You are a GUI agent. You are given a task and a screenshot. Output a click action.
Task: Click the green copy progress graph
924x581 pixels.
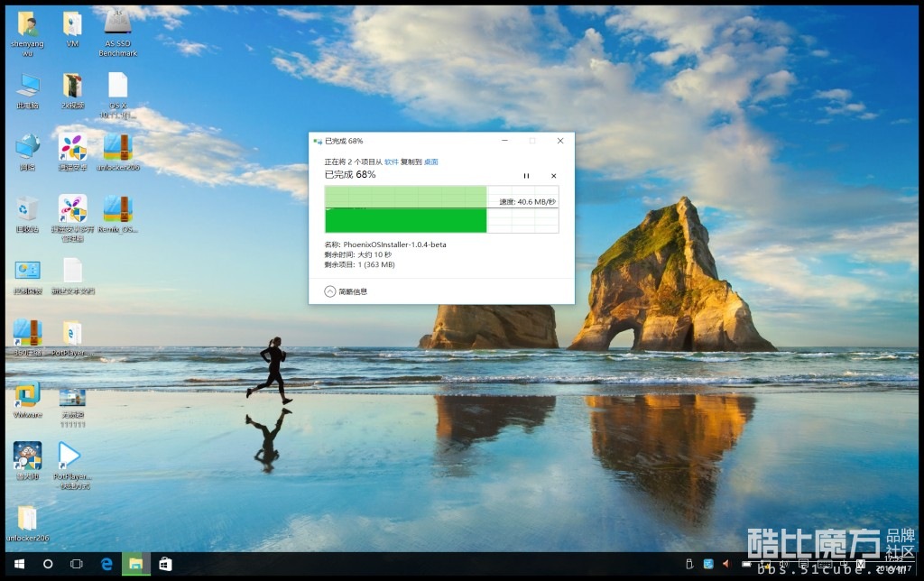point(405,210)
